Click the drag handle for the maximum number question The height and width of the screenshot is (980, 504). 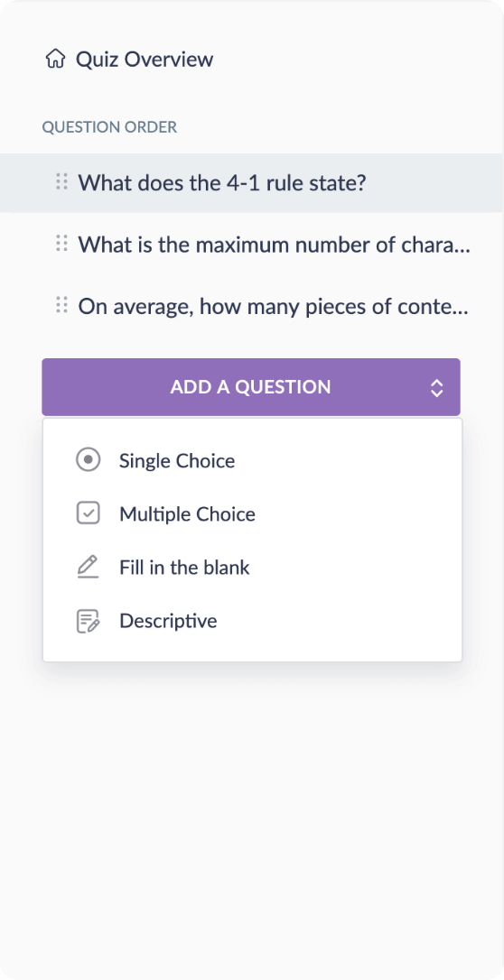pos(61,243)
